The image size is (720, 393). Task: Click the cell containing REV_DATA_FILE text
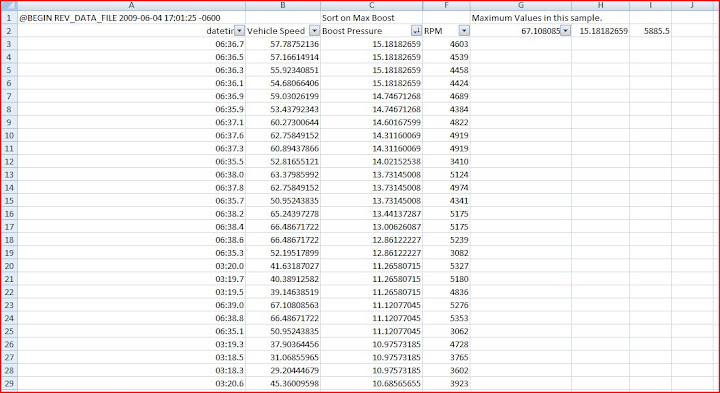(x=131, y=18)
